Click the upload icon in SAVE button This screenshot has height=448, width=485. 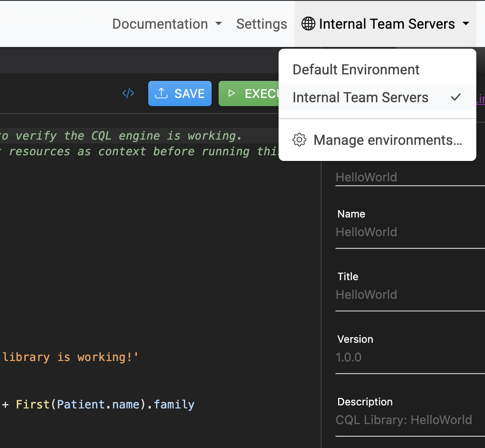(x=161, y=93)
